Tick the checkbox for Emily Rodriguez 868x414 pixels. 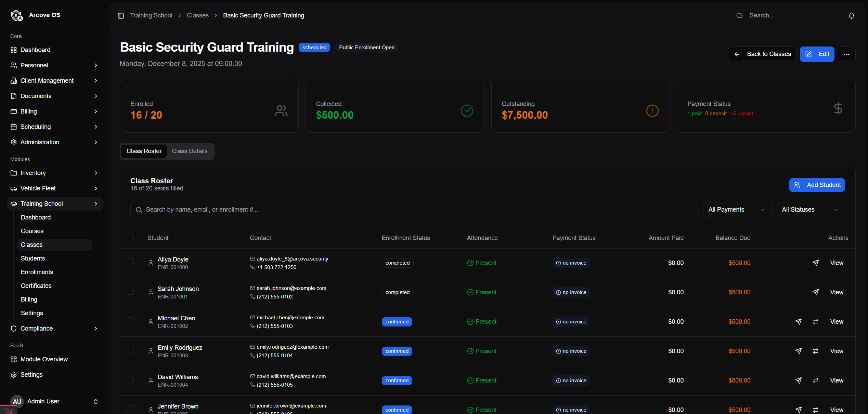[x=130, y=350]
